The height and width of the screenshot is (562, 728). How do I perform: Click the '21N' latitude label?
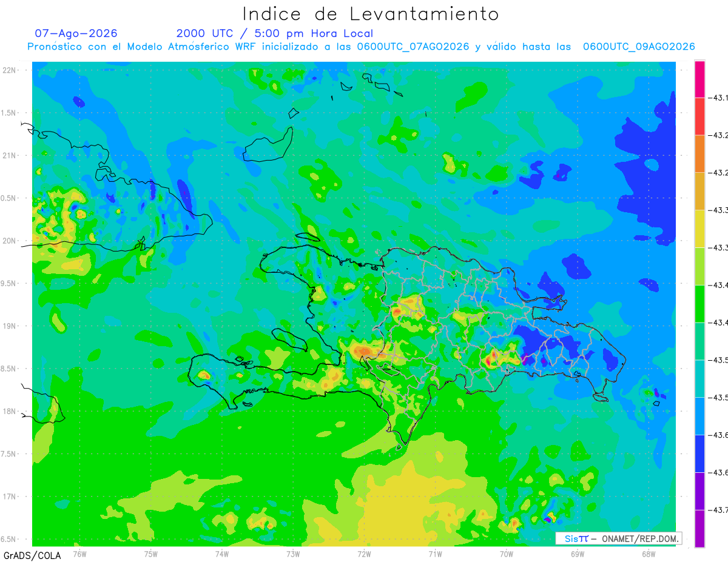tap(9, 156)
